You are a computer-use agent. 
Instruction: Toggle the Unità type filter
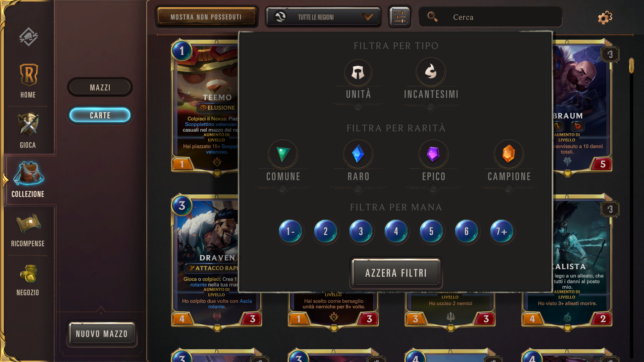tap(358, 80)
